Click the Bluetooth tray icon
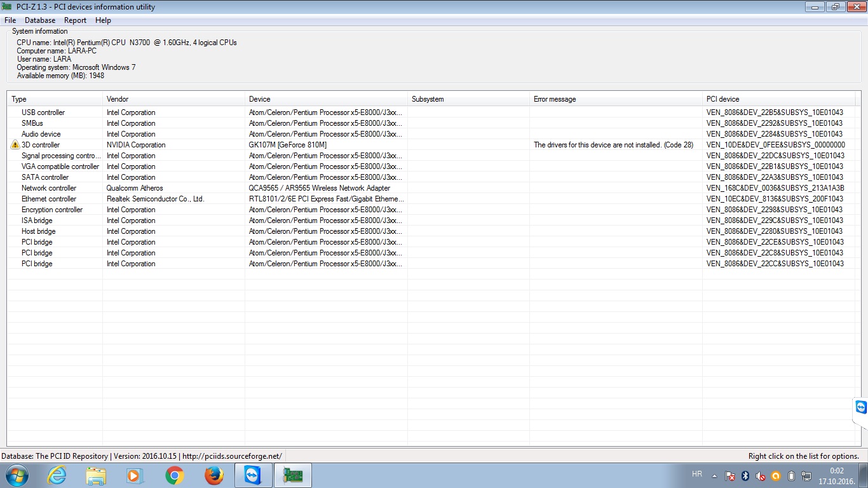The height and width of the screenshot is (488, 868). 745,475
